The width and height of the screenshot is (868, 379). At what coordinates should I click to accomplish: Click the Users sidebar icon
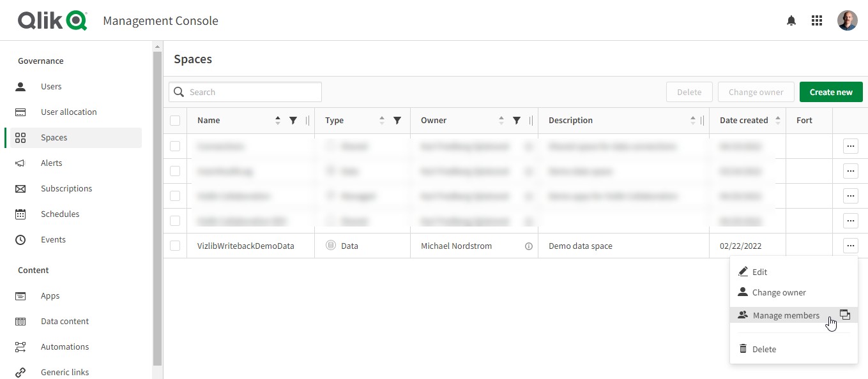(x=20, y=86)
